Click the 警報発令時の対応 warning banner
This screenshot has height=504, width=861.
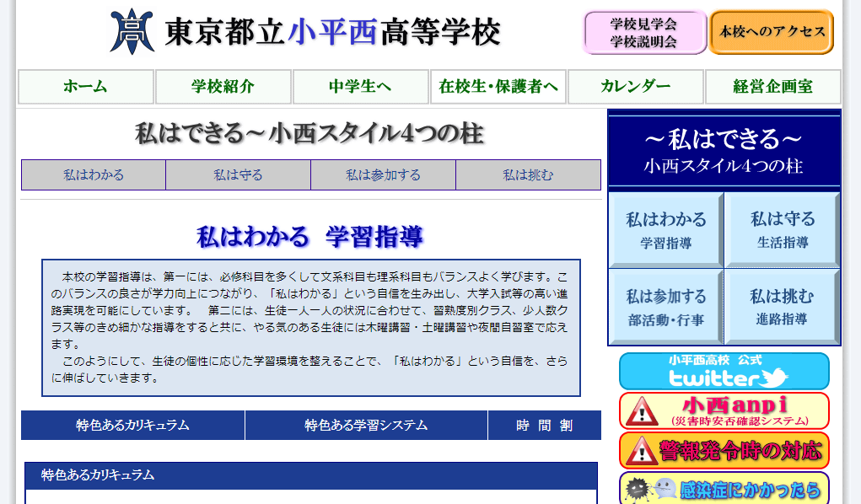[724, 450]
